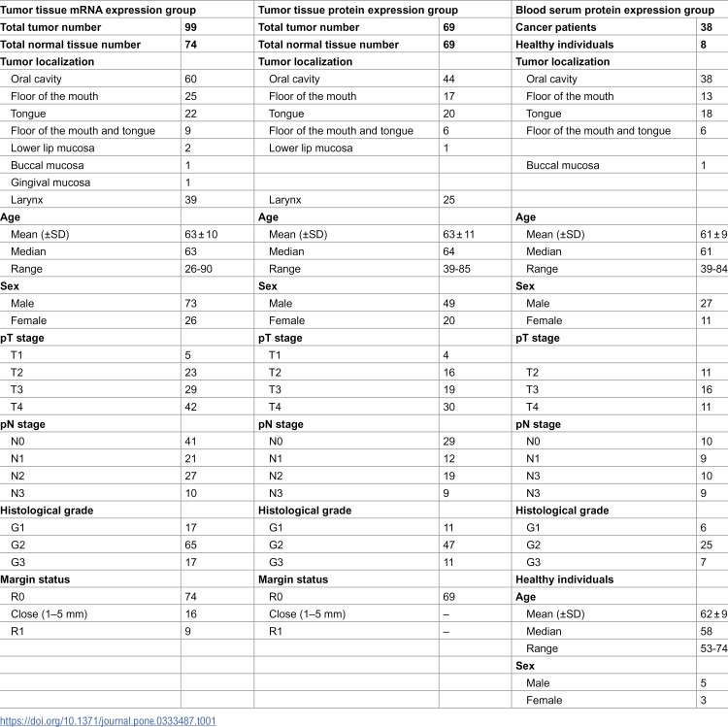Click the healthy individuals median value 58
The height and width of the screenshot is (727, 728).
706,631
